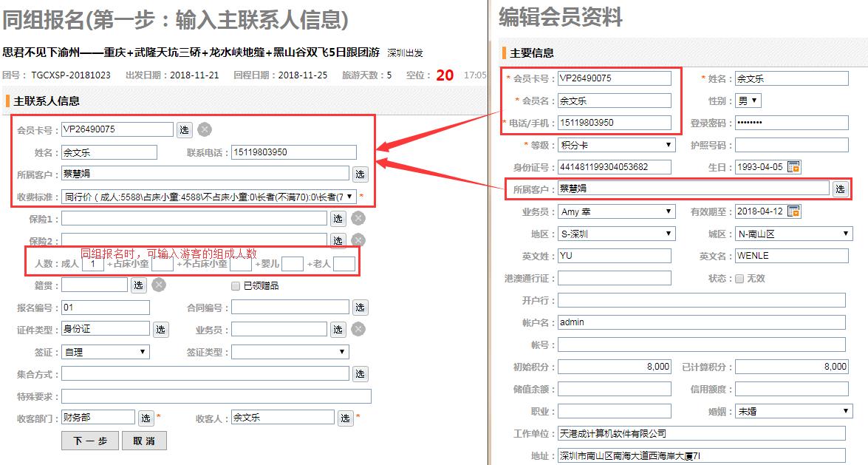The width and height of the screenshot is (868, 465).
Task: Focus the 初始积分 field
Action: (x=615, y=367)
